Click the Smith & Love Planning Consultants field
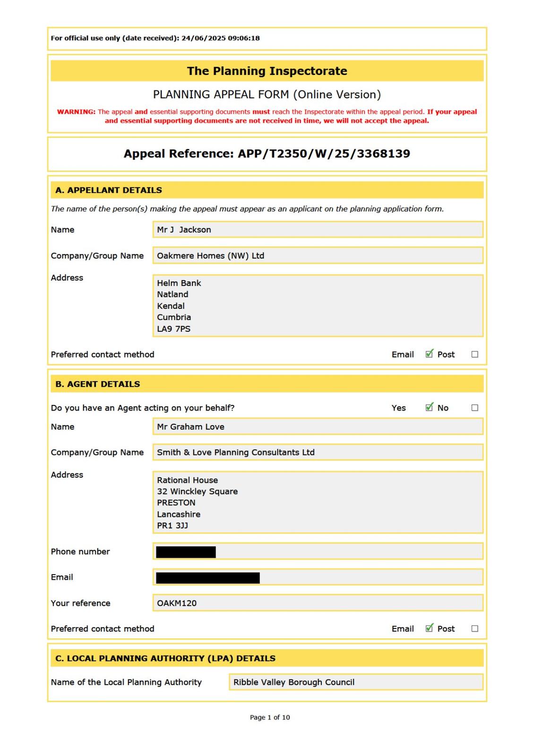The height and width of the screenshot is (756, 534). pyautogui.click(x=318, y=452)
